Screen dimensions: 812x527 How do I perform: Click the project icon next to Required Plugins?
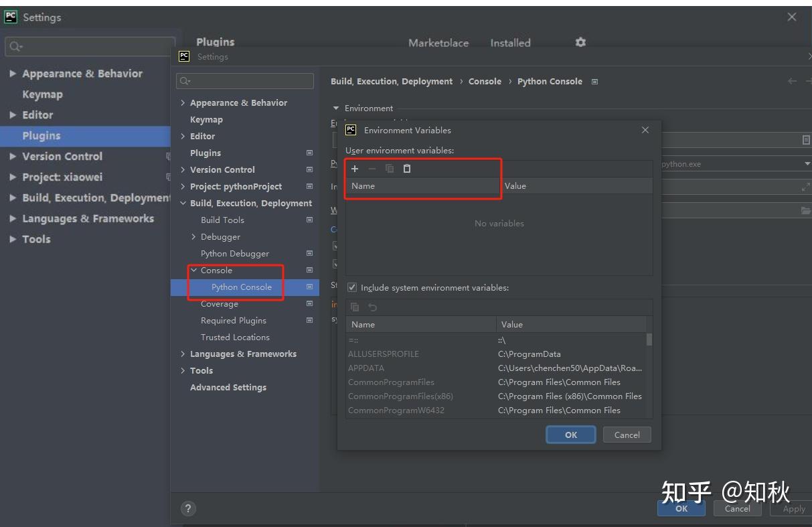coord(309,321)
